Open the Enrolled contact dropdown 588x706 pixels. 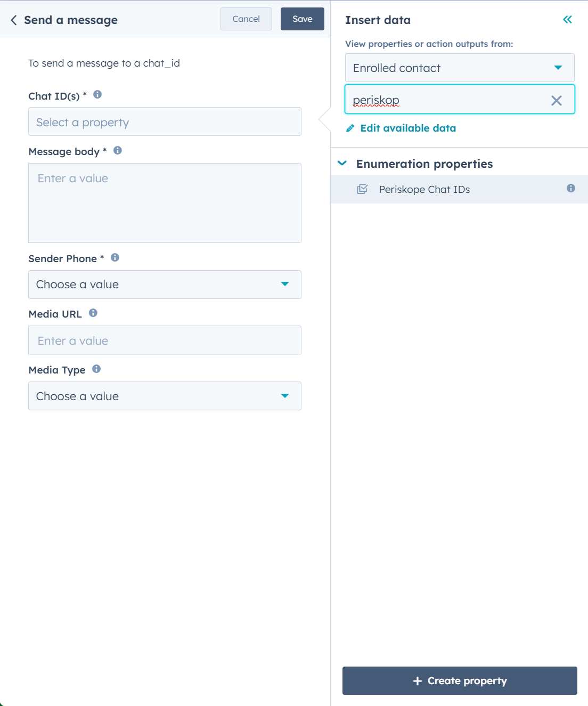[x=460, y=68]
